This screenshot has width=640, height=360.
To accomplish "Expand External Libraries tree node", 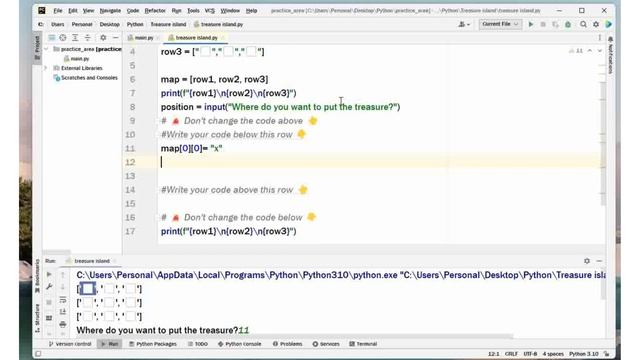I will pos(46,68).
